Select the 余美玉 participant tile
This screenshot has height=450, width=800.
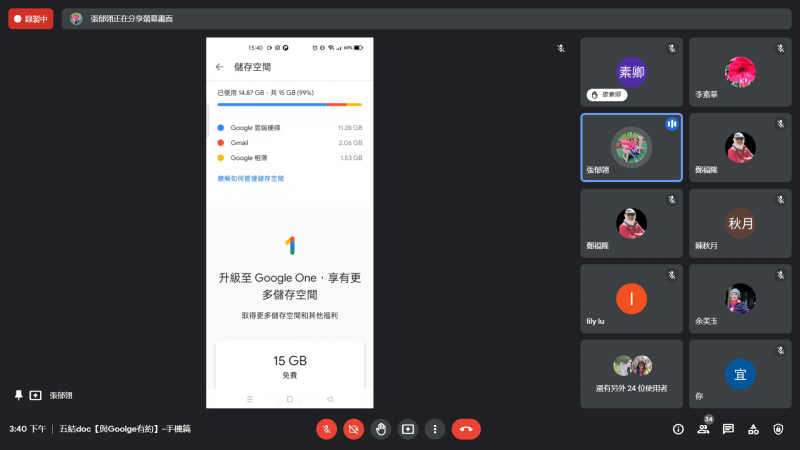tap(740, 298)
